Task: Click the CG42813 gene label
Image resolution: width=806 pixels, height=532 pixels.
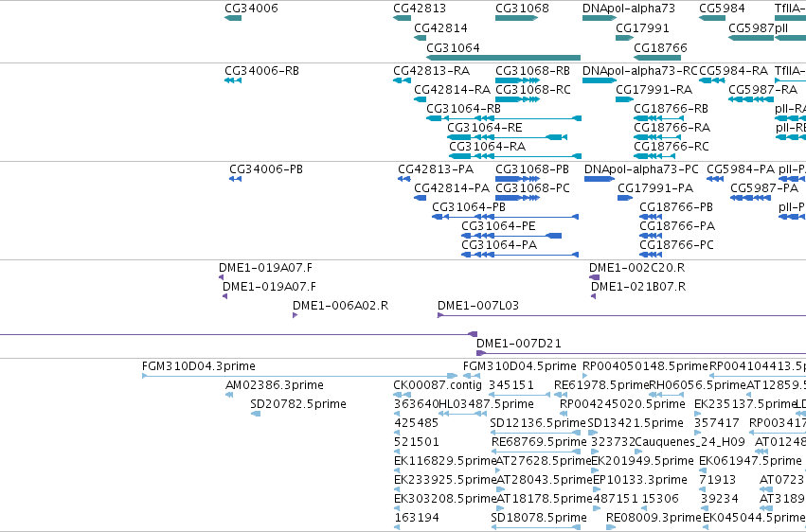Action: 420,9
